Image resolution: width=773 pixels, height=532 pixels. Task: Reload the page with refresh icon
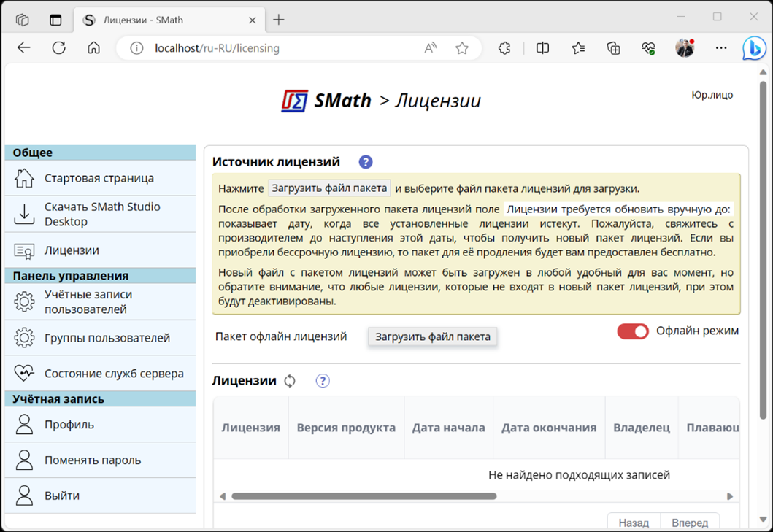tap(58, 48)
